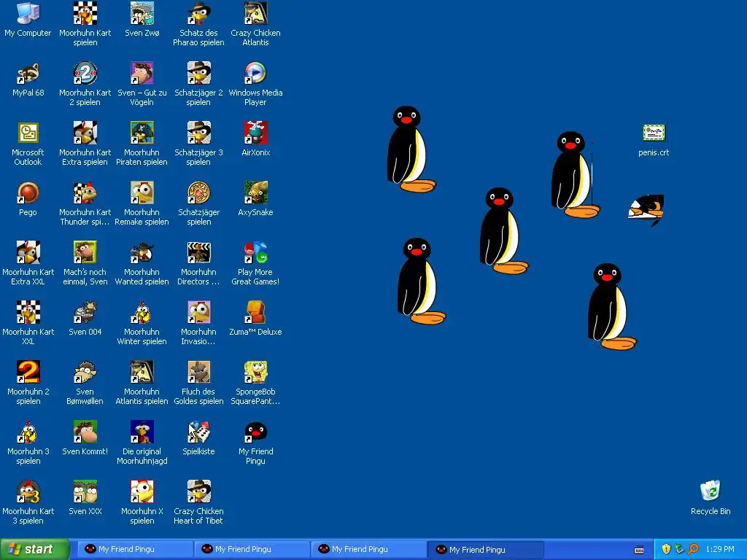The width and height of the screenshot is (747, 560).
Task: Select the Sven Bømwøllen icon
Action: tap(85, 372)
